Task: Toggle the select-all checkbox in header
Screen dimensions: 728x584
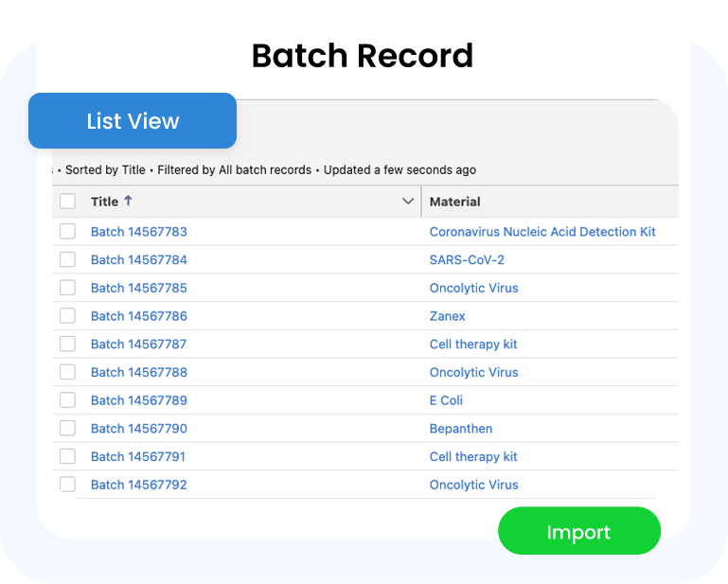Action: [67, 202]
